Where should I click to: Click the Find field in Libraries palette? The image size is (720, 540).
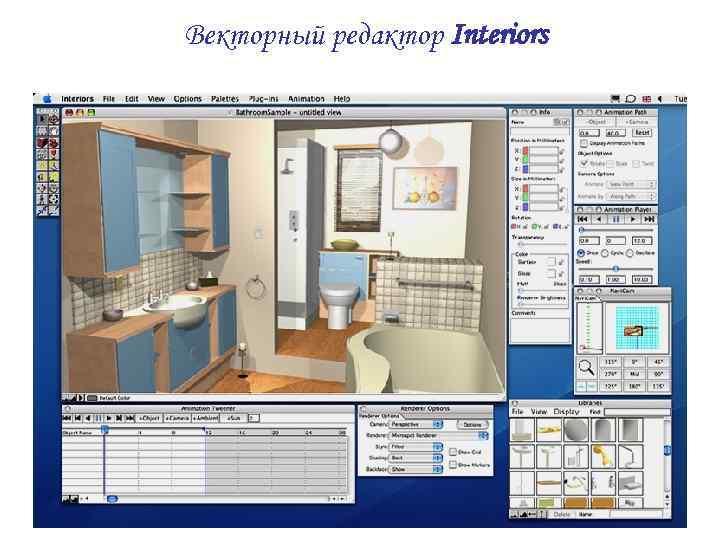point(636,412)
